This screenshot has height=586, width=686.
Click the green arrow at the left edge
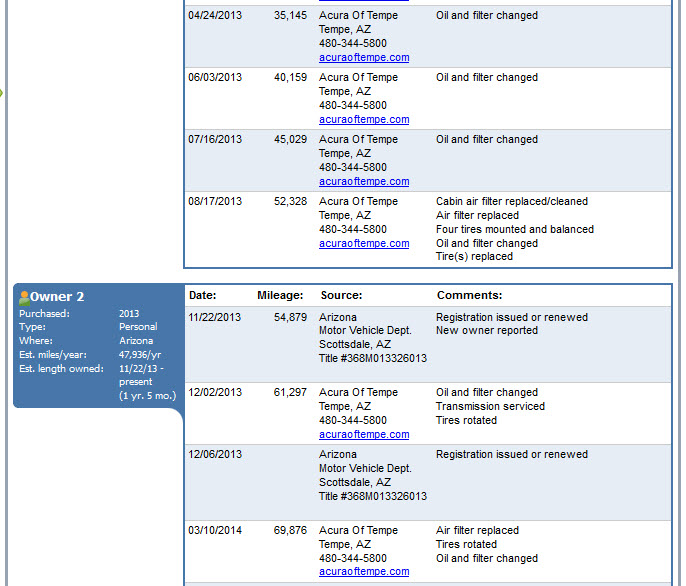point(2,93)
